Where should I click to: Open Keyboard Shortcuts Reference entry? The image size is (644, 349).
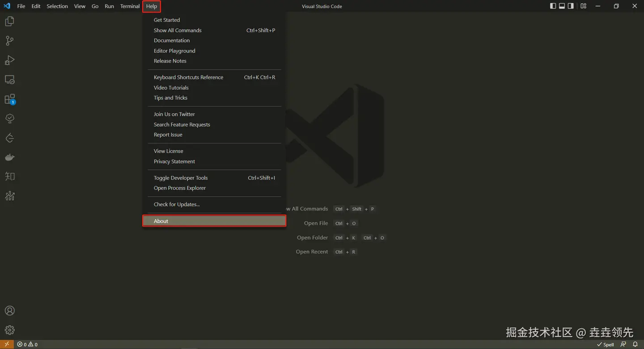click(214, 77)
